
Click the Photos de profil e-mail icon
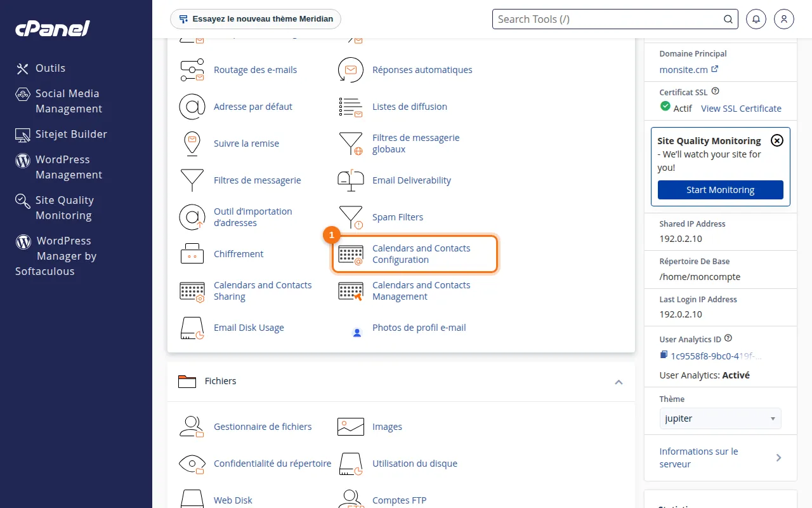(x=357, y=332)
